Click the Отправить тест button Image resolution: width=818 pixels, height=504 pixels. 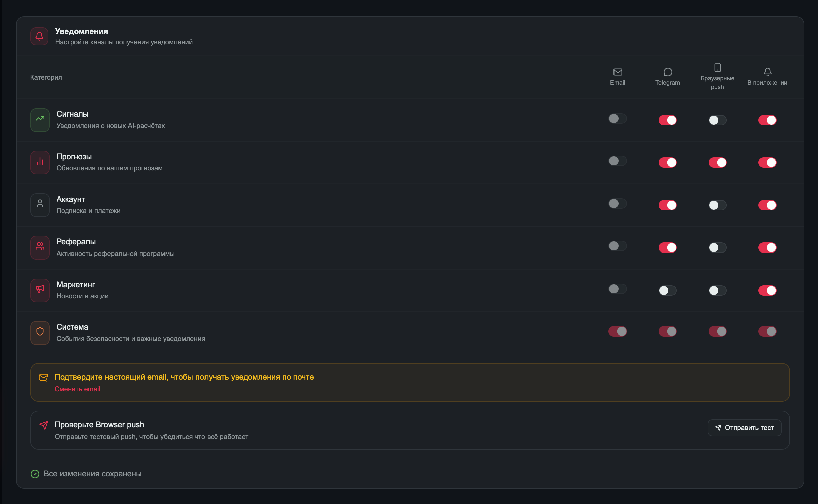(744, 428)
